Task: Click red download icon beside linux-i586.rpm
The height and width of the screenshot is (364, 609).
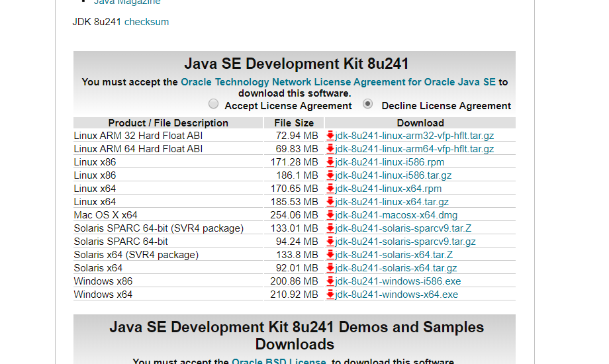Action: [330, 162]
